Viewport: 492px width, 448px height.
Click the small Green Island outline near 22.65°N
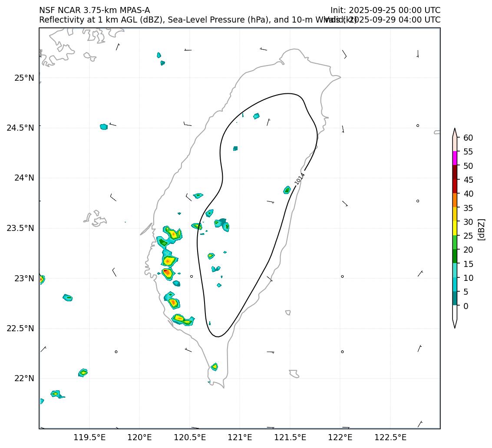[288, 313]
